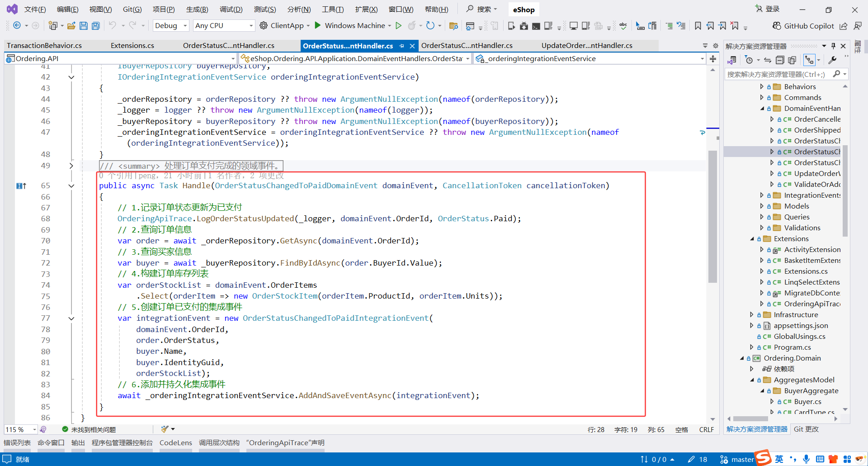Open the 文件(F) menu
The image size is (868, 466).
[35, 10]
